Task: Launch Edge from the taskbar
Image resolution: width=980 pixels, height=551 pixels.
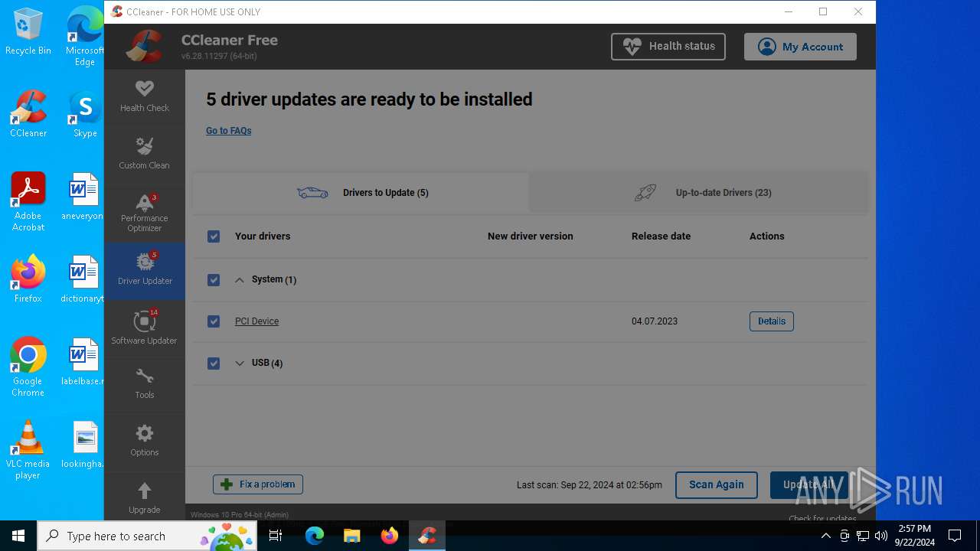Action: 315,536
